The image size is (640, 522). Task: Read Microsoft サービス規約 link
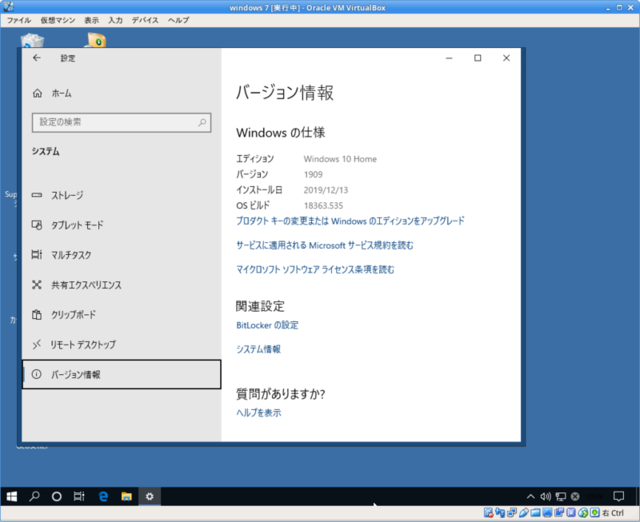tap(324, 245)
